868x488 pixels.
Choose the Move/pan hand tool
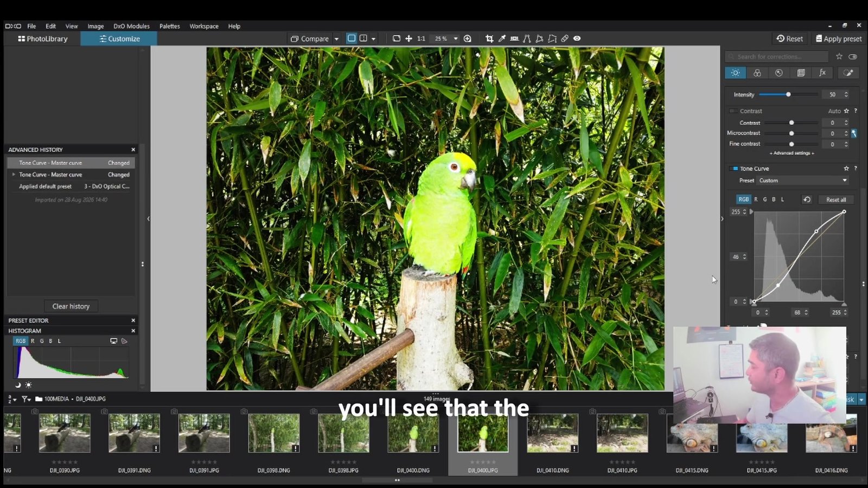[x=409, y=38]
